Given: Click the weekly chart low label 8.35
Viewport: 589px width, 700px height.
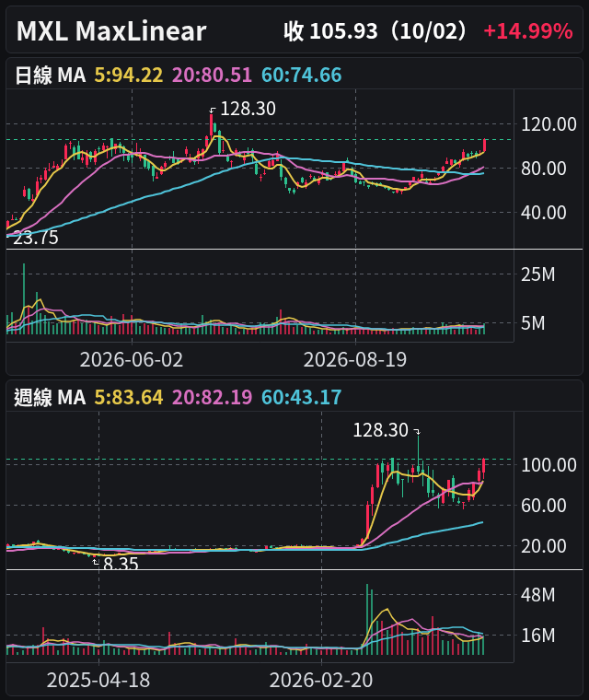Looking at the screenshot, I should [121, 564].
